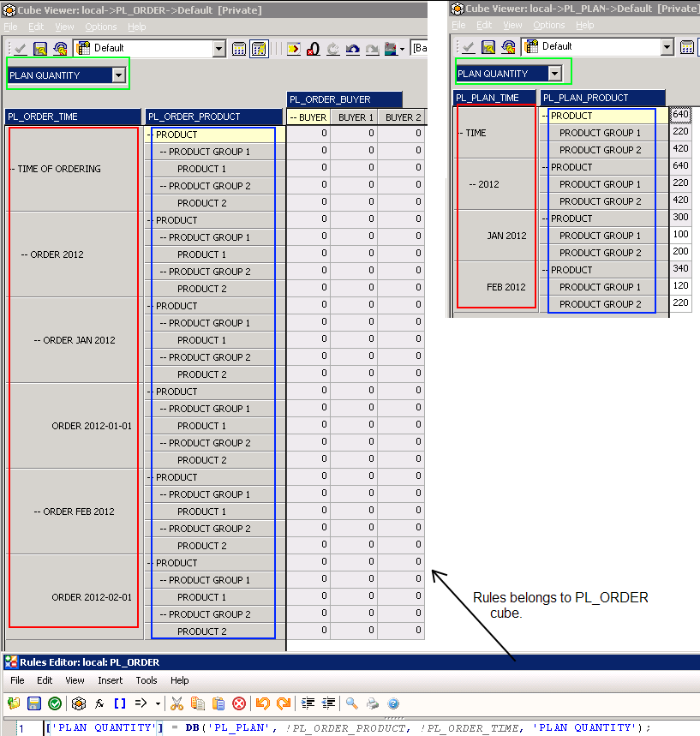Click Reload View icon in PL_PLAN cube viewer
Screen dimensions: 700x736
508,46
